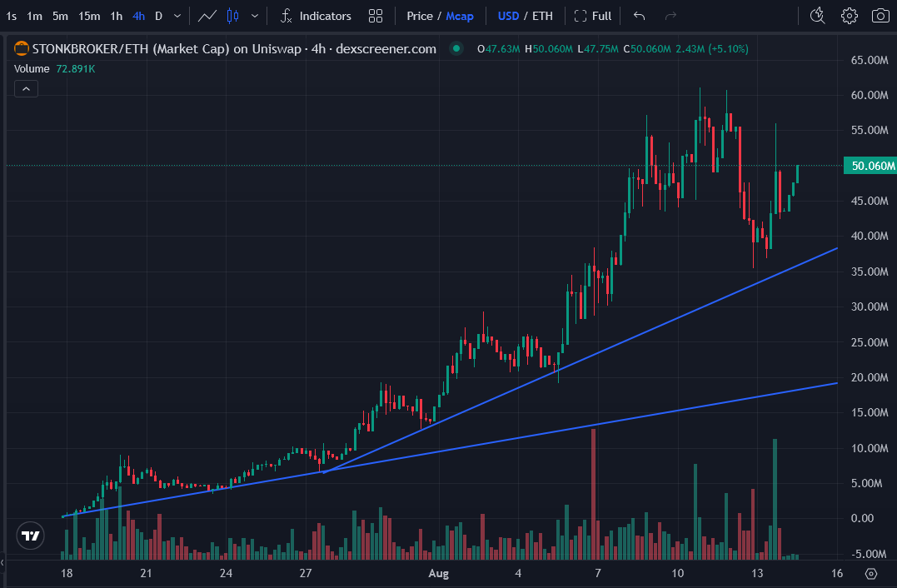Take a snapshot with the camera icon

coord(880,16)
